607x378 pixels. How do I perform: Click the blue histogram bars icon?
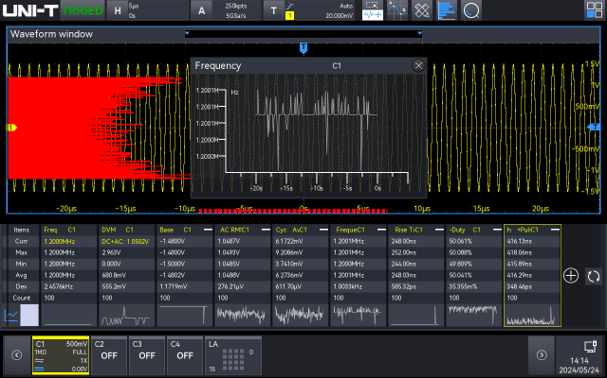(x=446, y=10)
